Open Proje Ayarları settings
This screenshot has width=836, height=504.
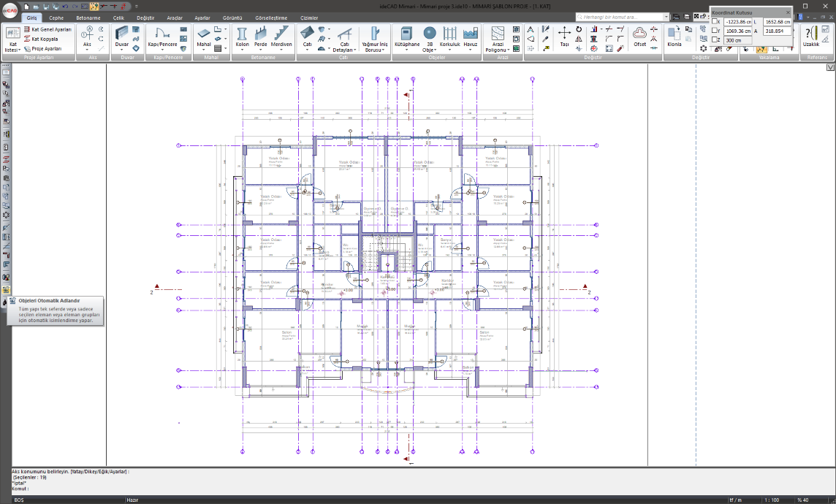[x=42, y=48]
